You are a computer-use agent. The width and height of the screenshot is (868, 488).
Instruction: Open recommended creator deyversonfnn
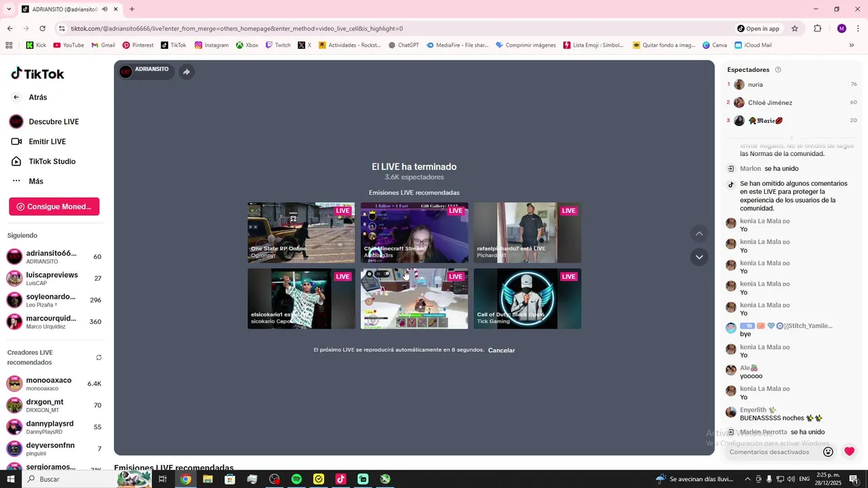tap(54, 449)
